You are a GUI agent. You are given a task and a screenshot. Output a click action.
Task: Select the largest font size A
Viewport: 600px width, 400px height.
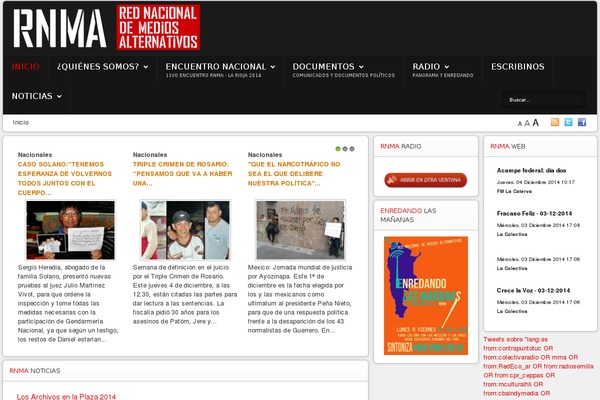point(536,122)
